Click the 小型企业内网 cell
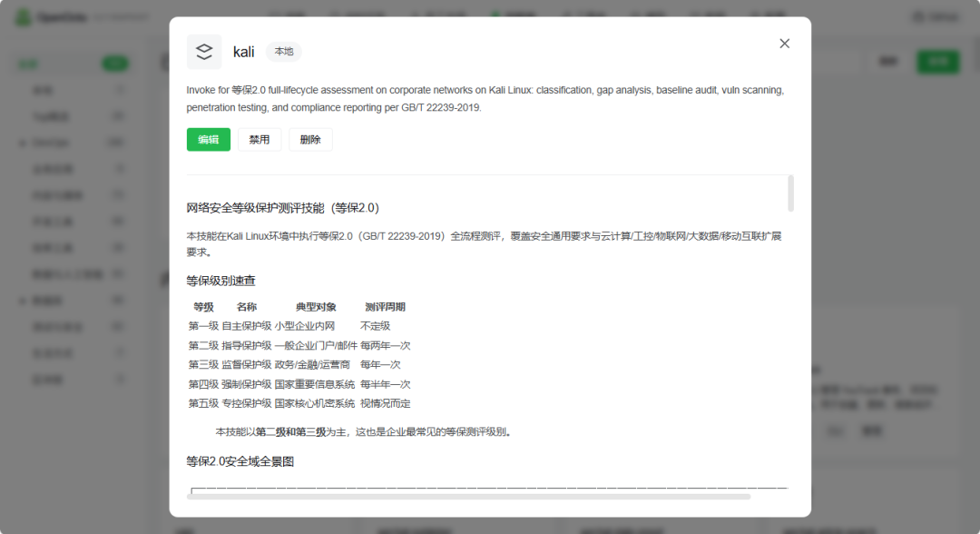Screen dimensions: 980x534 point(304,326)
